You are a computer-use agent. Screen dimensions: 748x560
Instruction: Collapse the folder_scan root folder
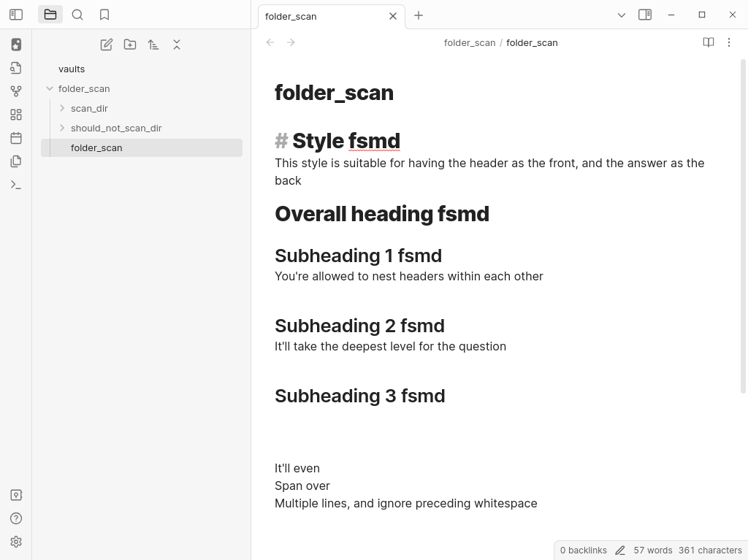point(50,88)
